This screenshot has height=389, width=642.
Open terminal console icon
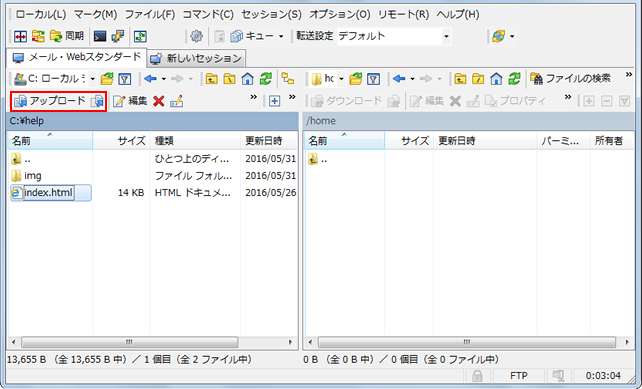click(x=99, y=36)
